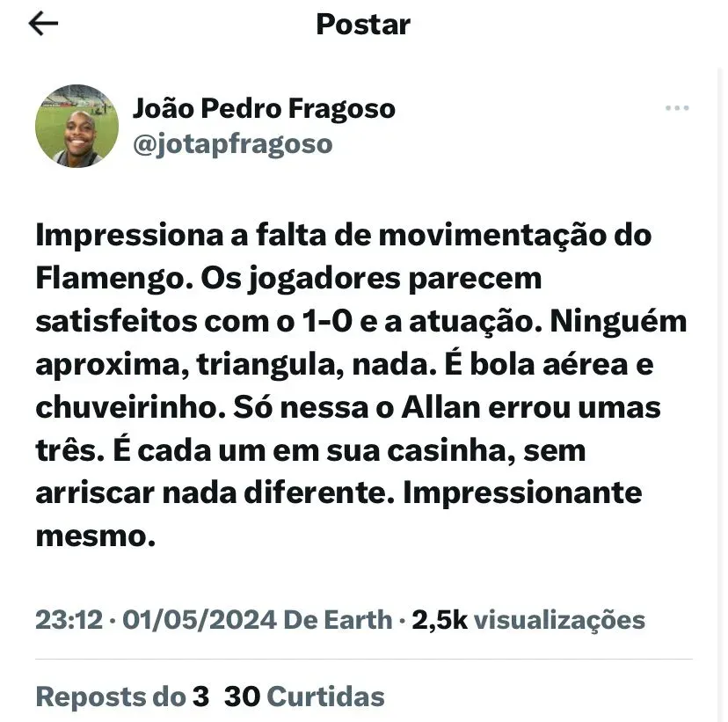This screenshot has width=728, height=722.
Task: Click the likes count number 30
Action: [x=242, y=697]
